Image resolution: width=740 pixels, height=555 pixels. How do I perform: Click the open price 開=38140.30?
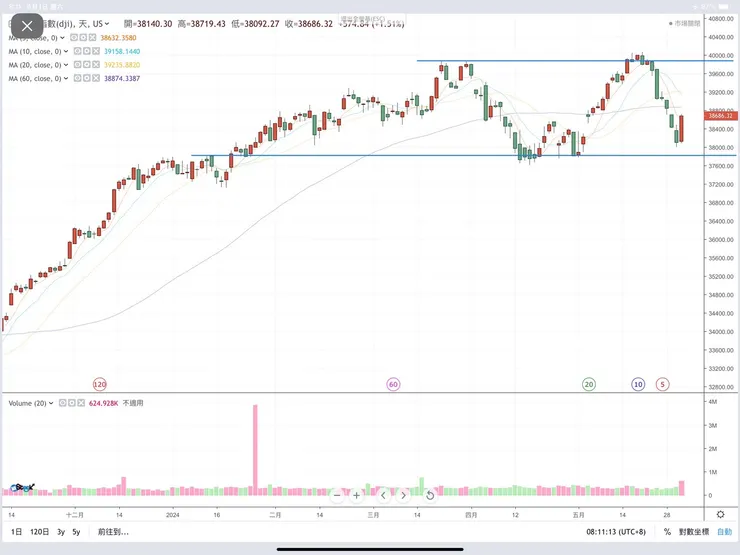tap(148, 24)
